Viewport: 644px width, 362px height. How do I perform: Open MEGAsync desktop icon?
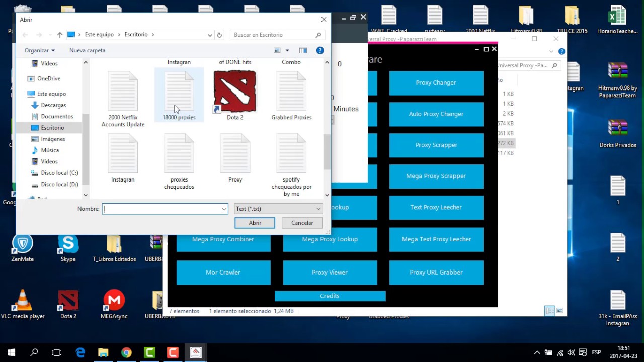(x=114, y=305)
